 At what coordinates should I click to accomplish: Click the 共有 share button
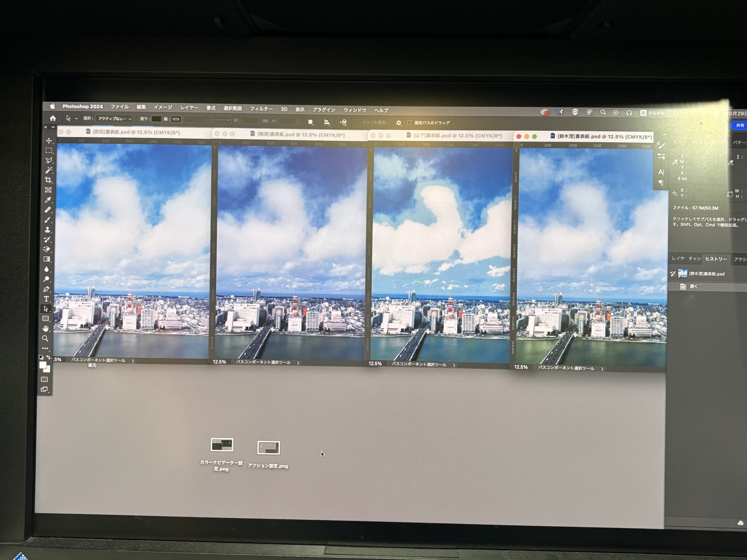tap(740, 125)
